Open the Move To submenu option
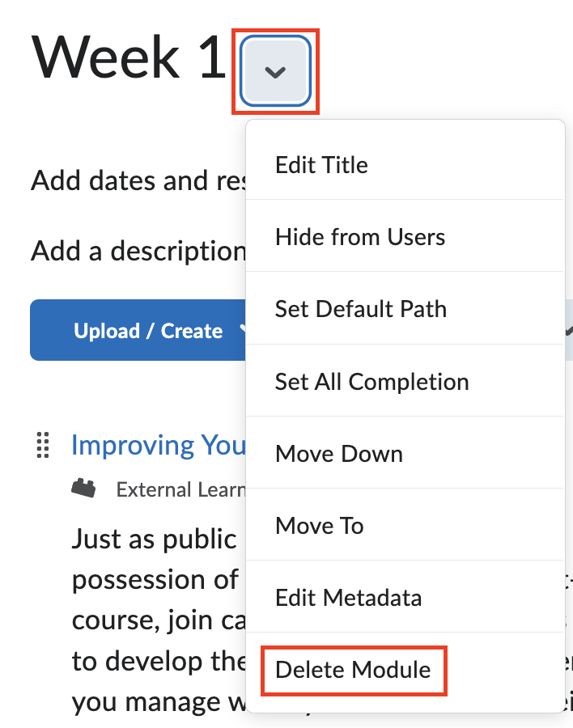The image size is (573, 728). [319, 525]
